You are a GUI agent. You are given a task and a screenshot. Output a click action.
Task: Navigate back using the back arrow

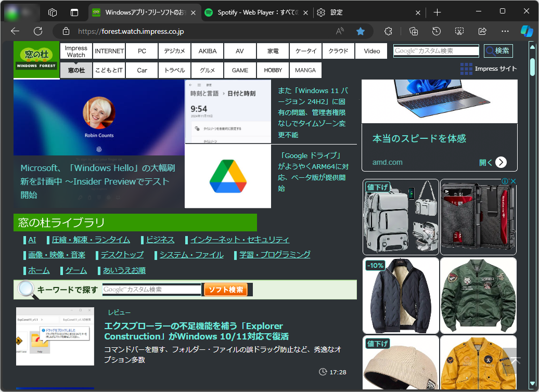pyautogui.click(x=15, y=31)
